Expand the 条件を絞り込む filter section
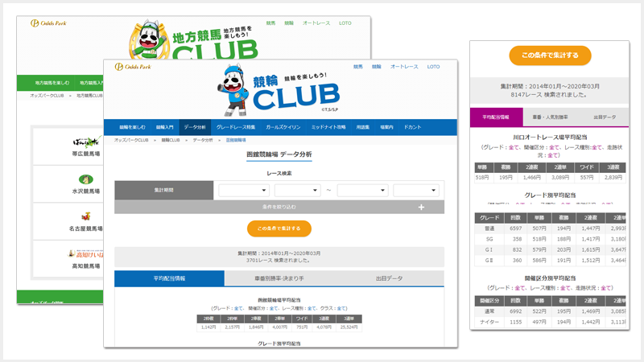 tap(279, 207)
